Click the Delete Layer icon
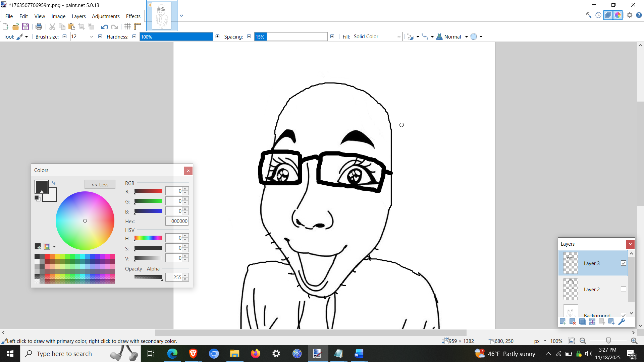The height and width of the screenshot is (362, 644). (573, 322)
